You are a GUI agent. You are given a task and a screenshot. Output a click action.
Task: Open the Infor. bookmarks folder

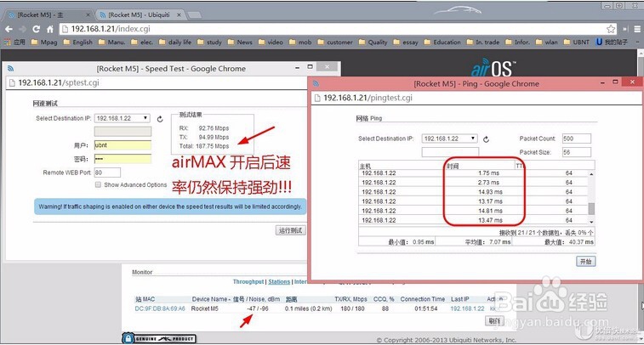point(517,42)
